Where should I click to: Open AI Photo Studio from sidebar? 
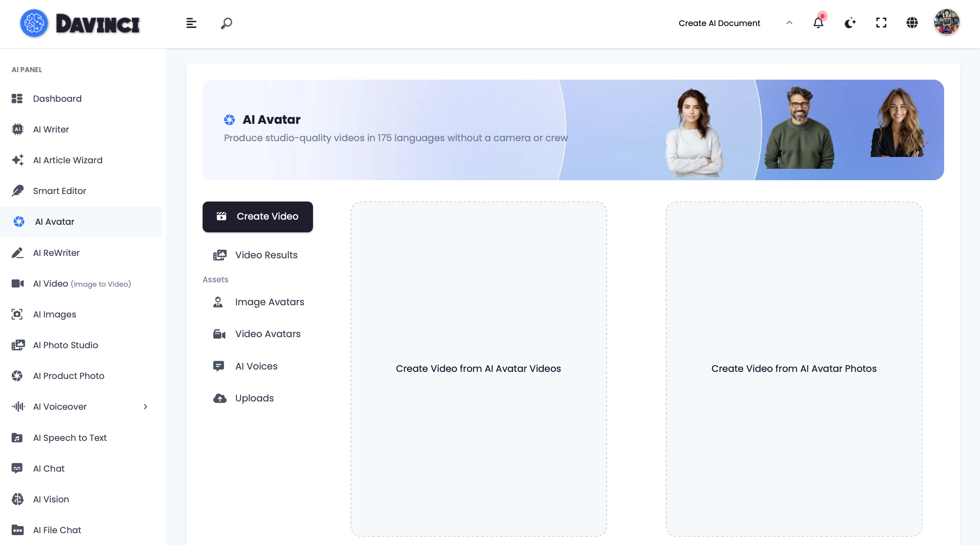[x=65, y=345]
